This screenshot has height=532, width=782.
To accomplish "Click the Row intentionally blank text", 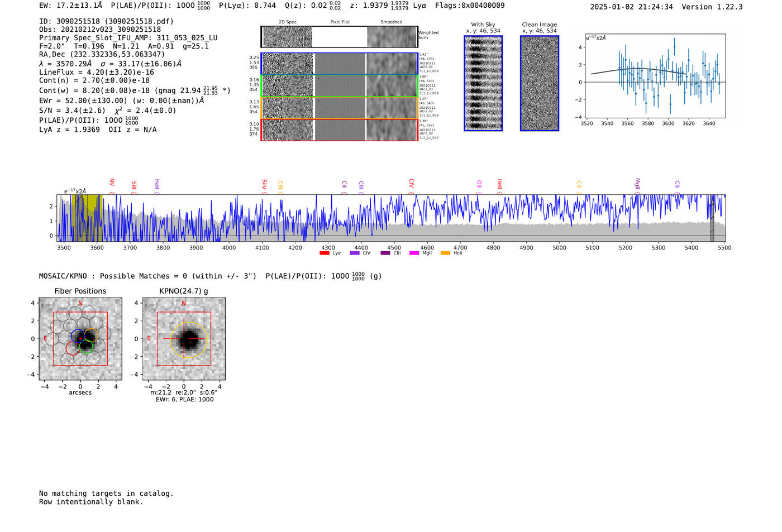I will click(x=91, y=502).
